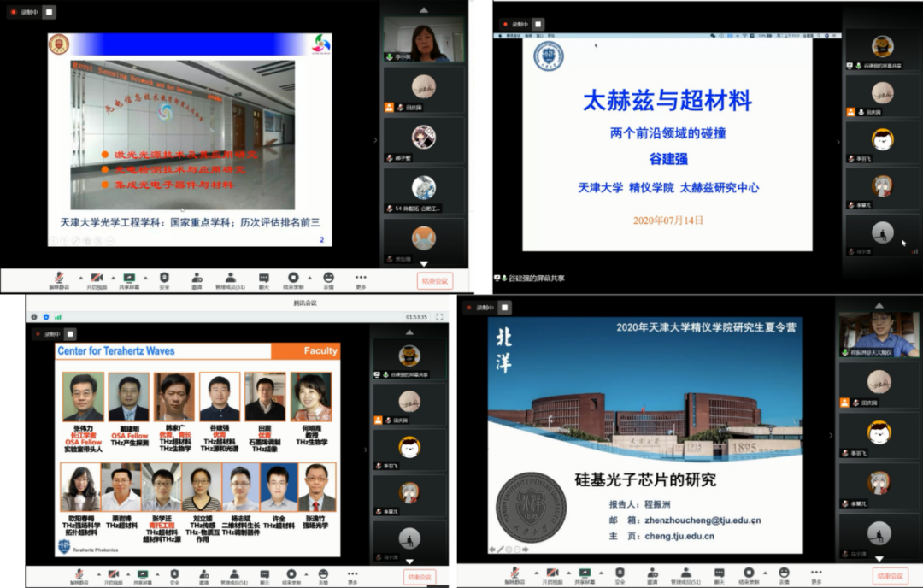
Task: Toggle fullscreen icon in bottom-left window header
Action: (x=439, y=317)
